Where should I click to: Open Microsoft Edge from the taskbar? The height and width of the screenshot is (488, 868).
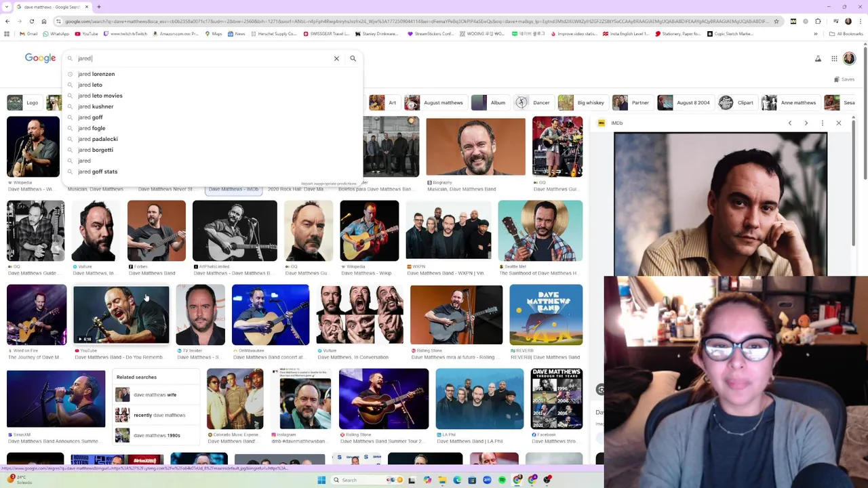[457, 480]
